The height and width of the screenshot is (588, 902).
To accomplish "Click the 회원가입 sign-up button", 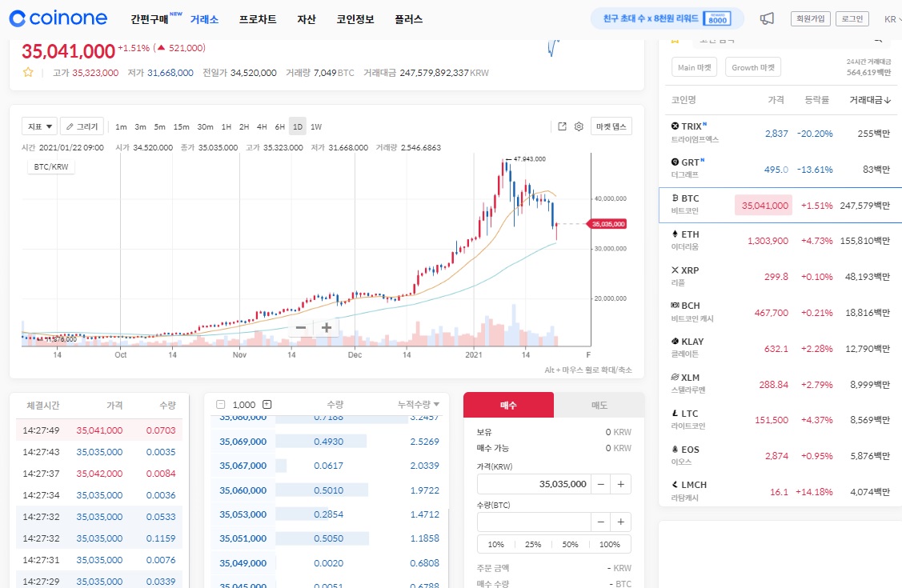I will pyautogui.click(x=810, y=19).
